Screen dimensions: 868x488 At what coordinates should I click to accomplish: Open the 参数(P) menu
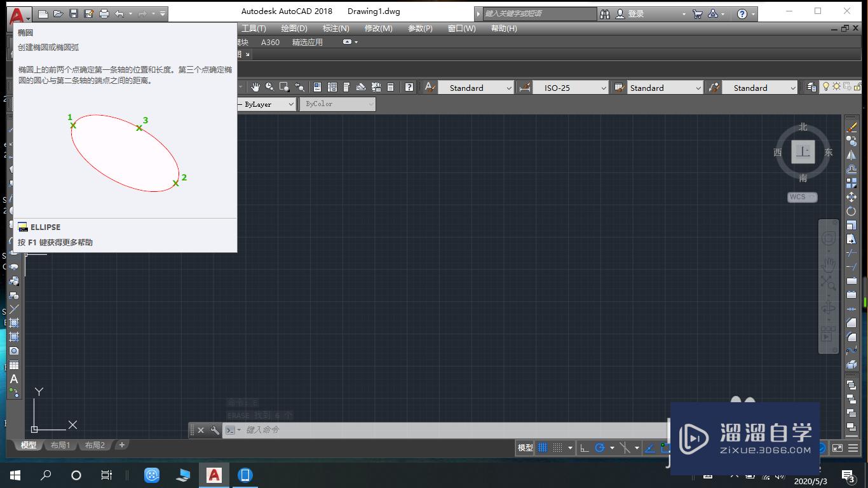420,28
